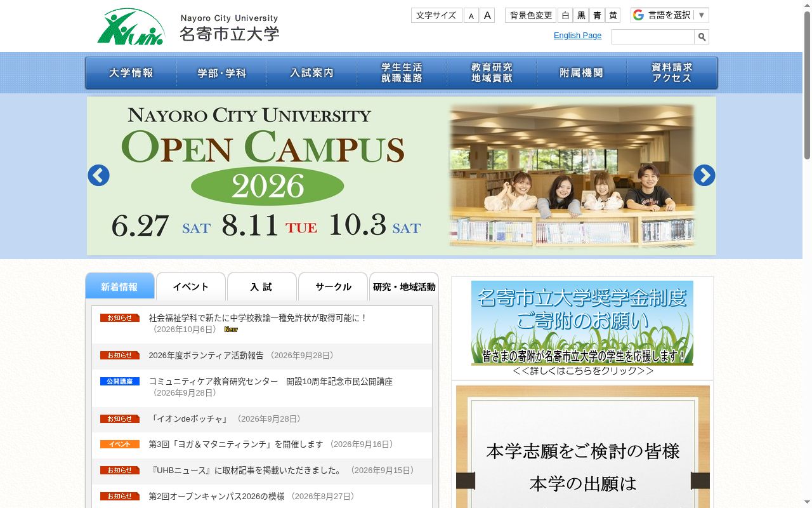
Task: Switch to the 研究・地域活動 tab
Action: tap(404, 286)
